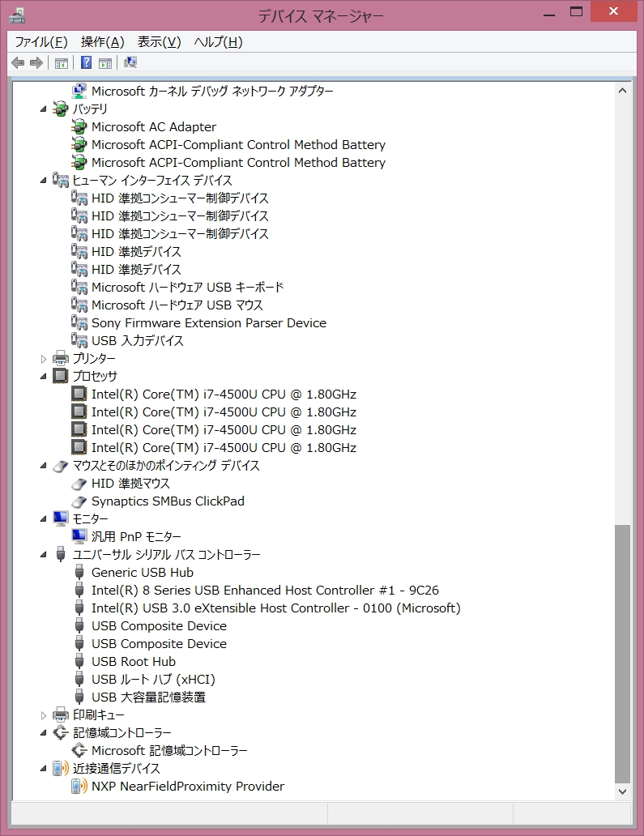Open the ファイル(F) menu
The height and width of the screenshot is (836, 644).
click(41, 42)
